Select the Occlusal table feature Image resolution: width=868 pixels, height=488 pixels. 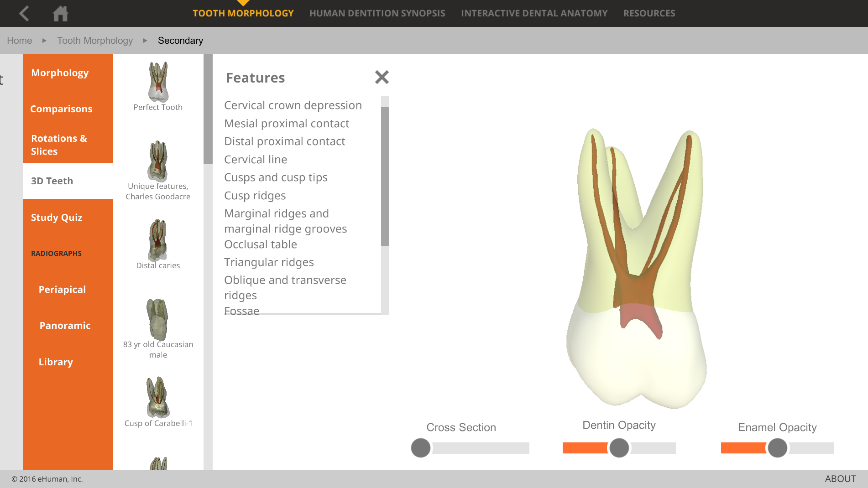[x=261, y=244]
